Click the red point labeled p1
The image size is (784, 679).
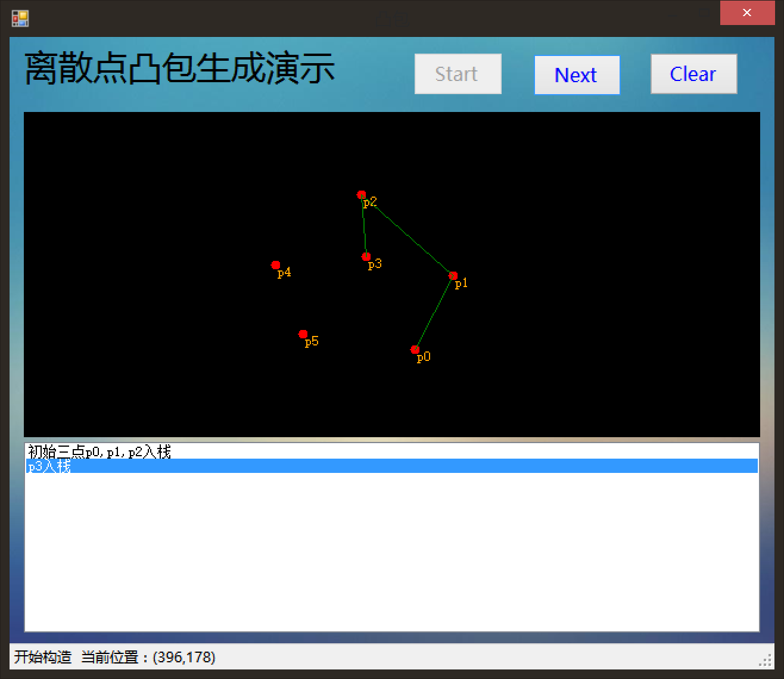453,276
